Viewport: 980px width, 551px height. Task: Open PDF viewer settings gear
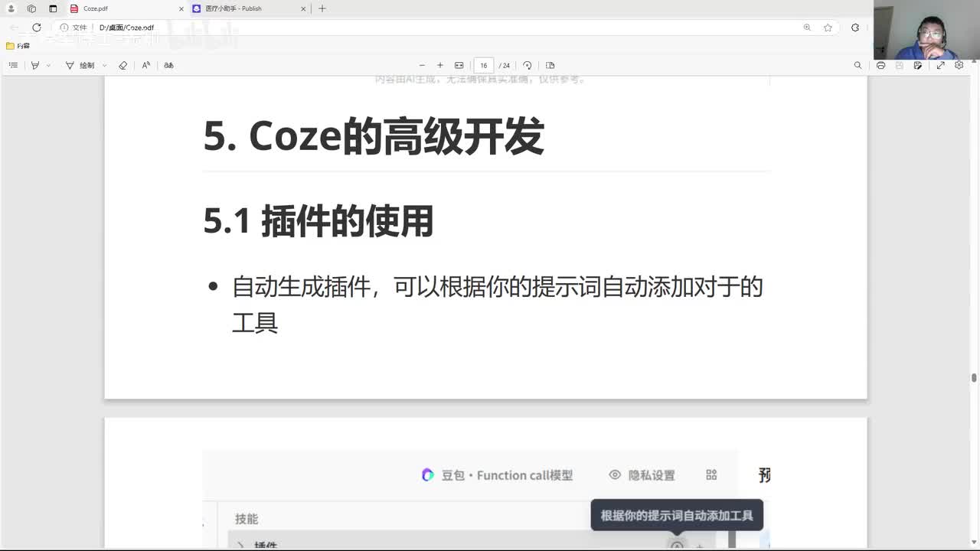[x=959, y=65]
